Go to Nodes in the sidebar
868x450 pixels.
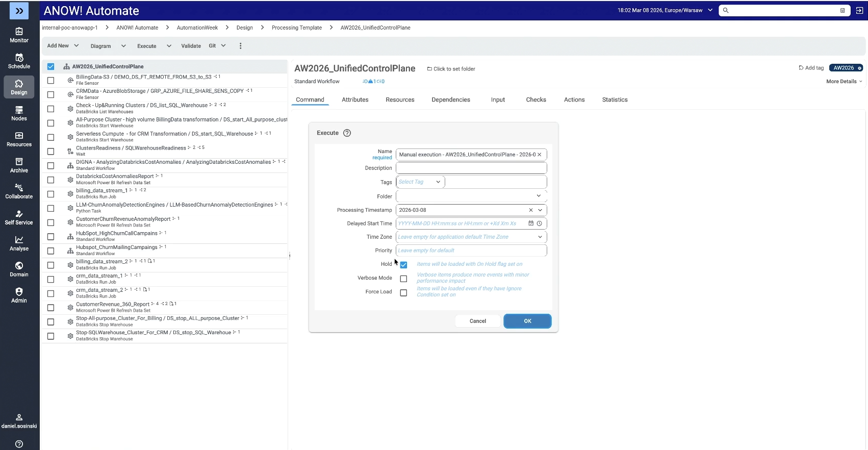[19, 113]
